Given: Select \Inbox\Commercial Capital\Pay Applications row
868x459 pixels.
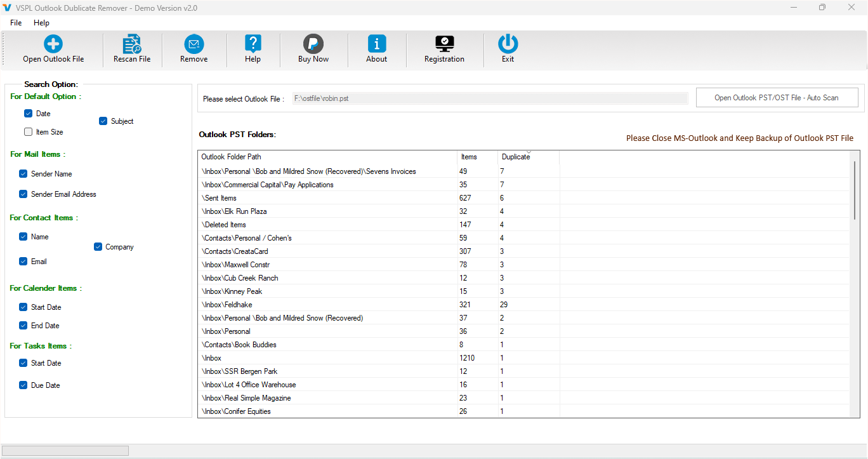Looking at the screenshot, I should (x=524, y=185).
